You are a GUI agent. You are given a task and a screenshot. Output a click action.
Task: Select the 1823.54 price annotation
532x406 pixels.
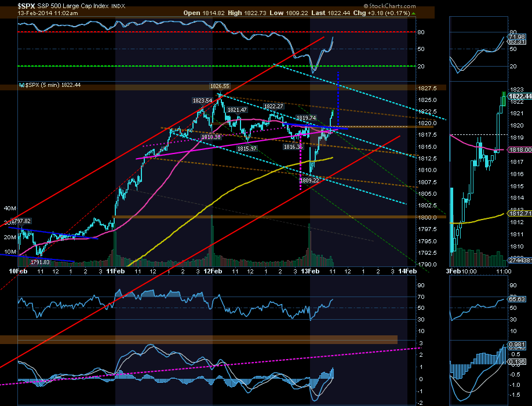point(202,101)
